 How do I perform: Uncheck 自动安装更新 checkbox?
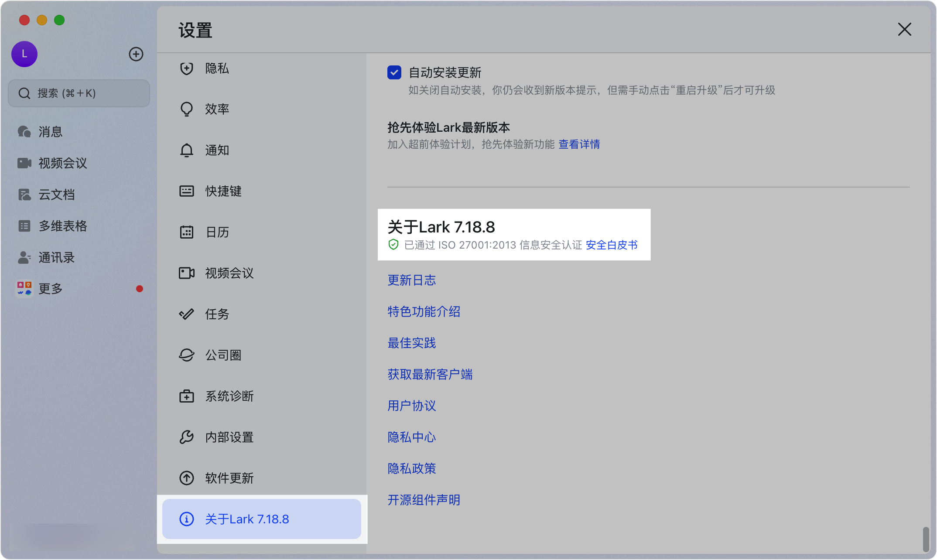[394, 72]
